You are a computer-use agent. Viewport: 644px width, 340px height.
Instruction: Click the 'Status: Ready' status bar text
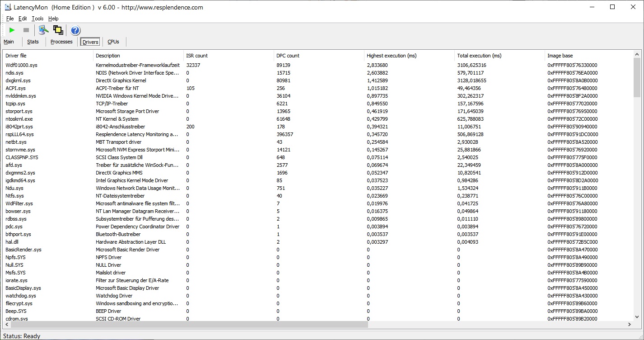(22, 336)
